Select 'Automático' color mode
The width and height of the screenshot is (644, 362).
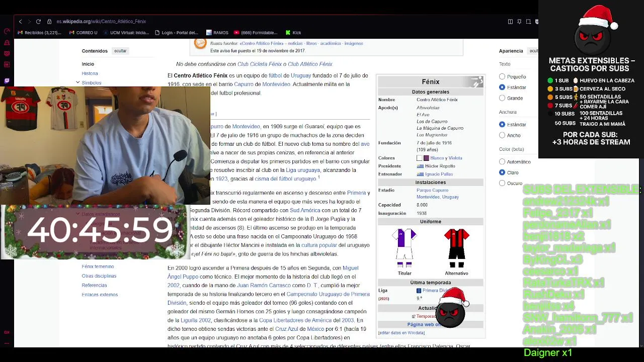click(x=502, y=161)
